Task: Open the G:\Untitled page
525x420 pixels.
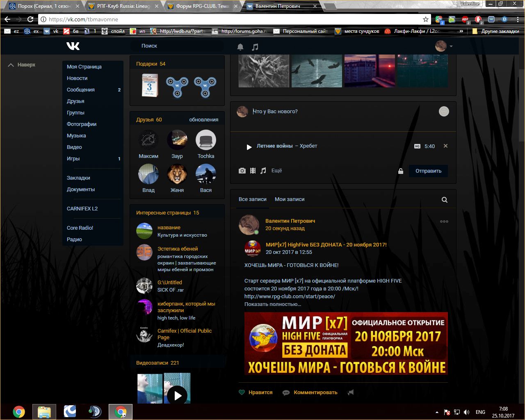Action: [x=170, y=283]
